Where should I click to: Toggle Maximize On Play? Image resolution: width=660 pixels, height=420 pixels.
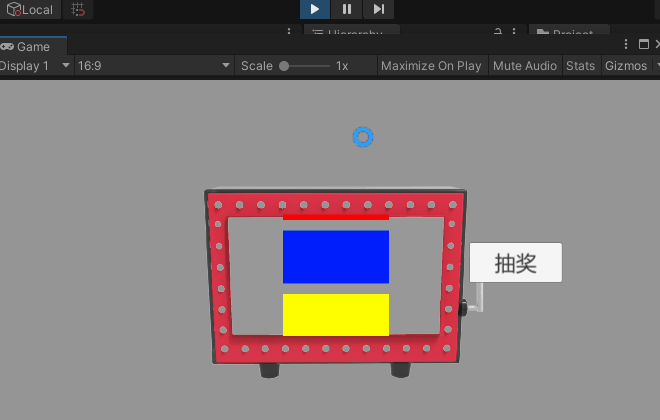431,66
